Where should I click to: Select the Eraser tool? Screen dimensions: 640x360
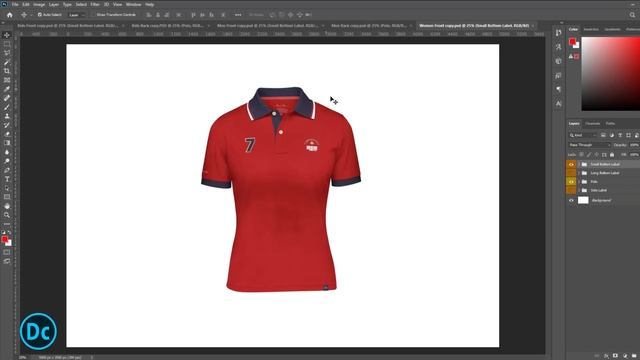7,134
